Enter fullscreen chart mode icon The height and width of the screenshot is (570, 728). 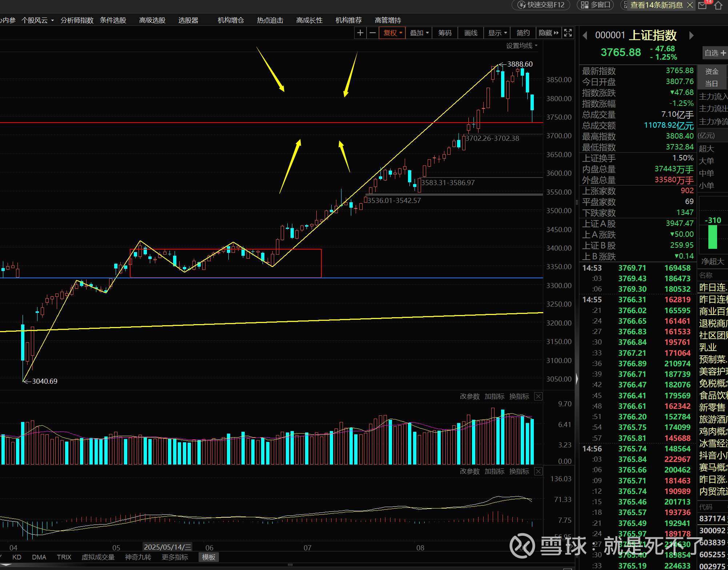[x=568, y=33]
